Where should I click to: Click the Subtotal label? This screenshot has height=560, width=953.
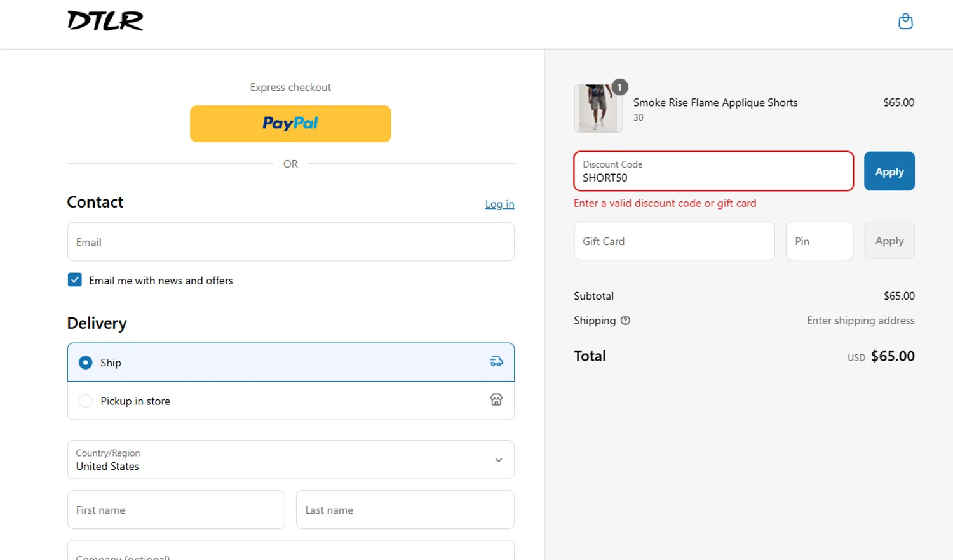point(593,296)
